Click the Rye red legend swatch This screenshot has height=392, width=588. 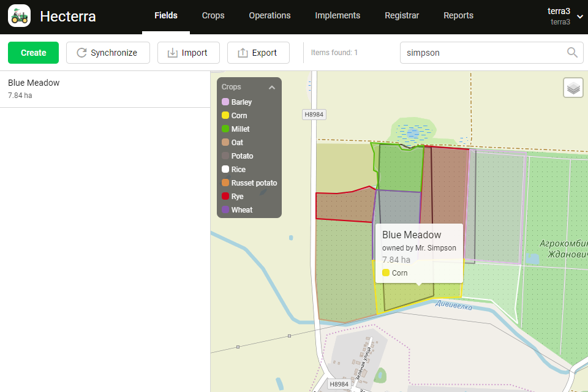[x=225, y=197]
